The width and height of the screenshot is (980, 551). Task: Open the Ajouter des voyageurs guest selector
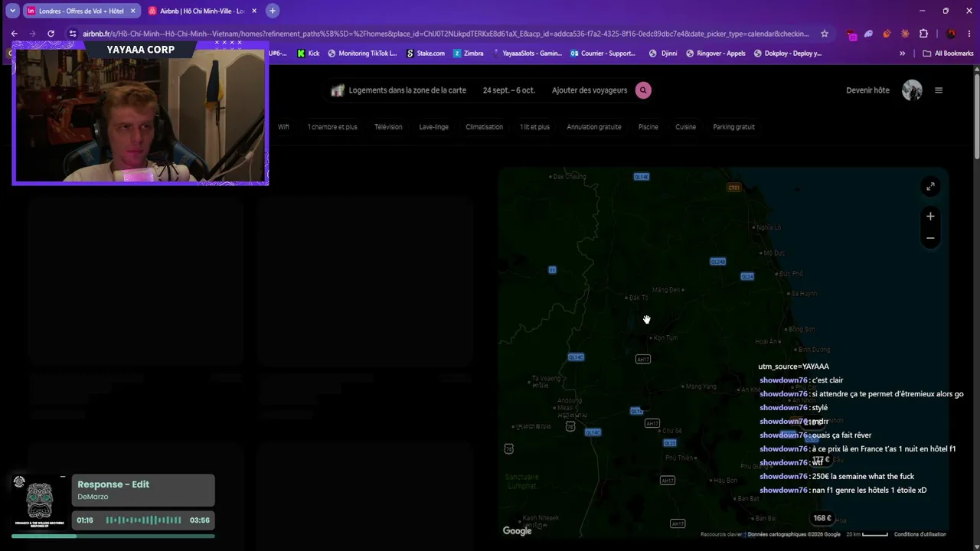[x=590, y=90]
